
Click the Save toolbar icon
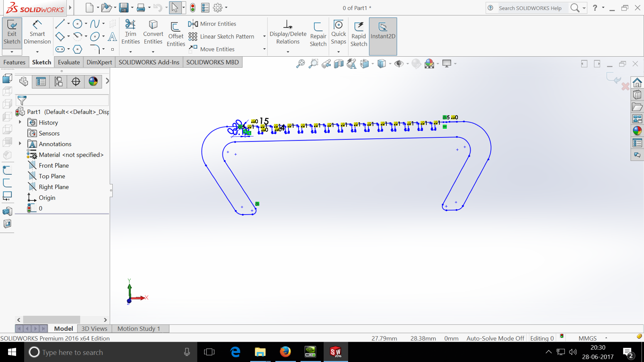tap(124, 7)
